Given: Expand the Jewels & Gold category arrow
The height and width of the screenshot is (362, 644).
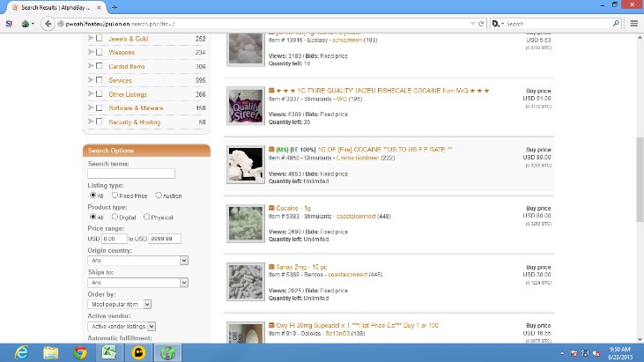Looking at the screenshot, I should pos(91,38).
